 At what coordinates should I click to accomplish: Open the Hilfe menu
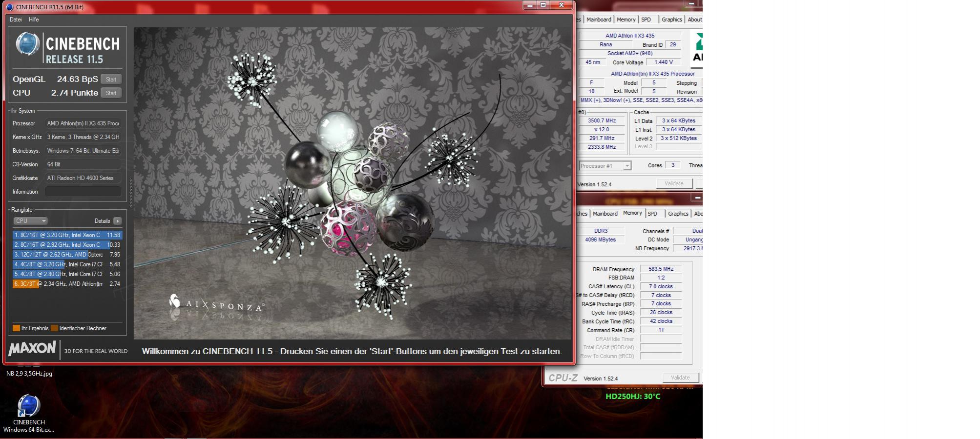34,20
